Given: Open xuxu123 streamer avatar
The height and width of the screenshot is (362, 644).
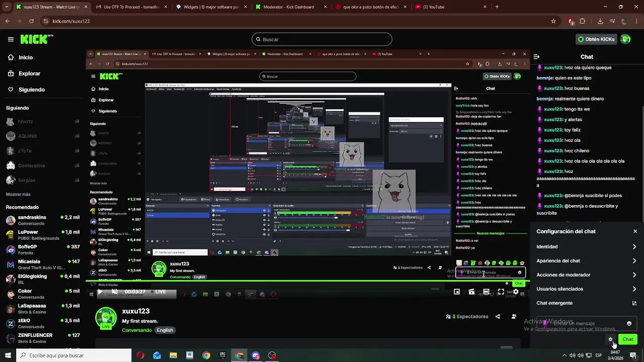Looking at the screenshot, I should pyautogui.click(x=106, y=319).
